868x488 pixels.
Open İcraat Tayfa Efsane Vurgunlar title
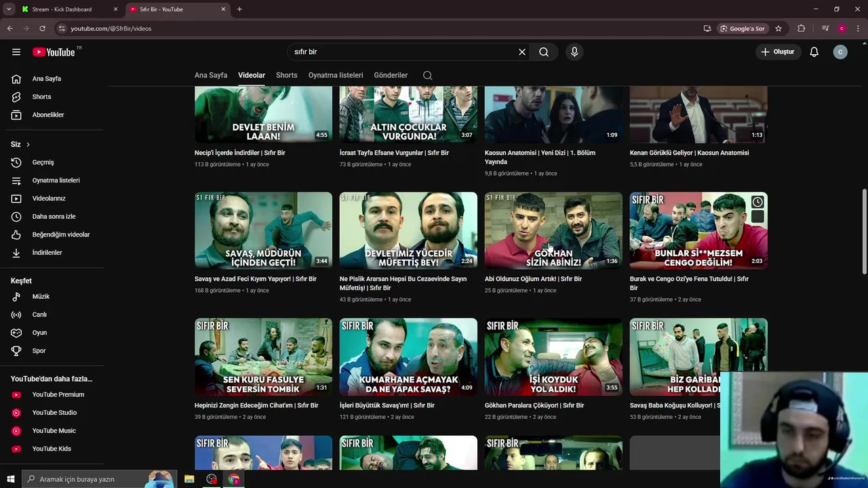coord(394,153)
